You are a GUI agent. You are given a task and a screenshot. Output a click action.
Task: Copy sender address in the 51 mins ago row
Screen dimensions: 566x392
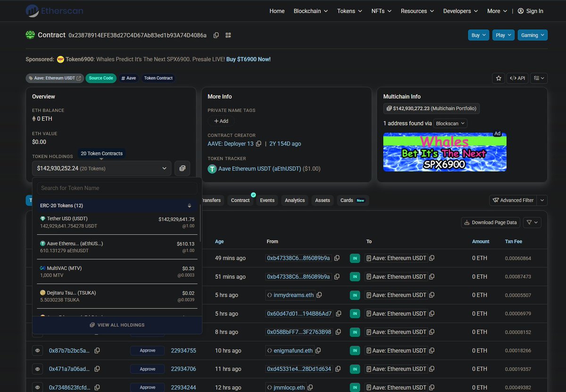coord(337,277)
